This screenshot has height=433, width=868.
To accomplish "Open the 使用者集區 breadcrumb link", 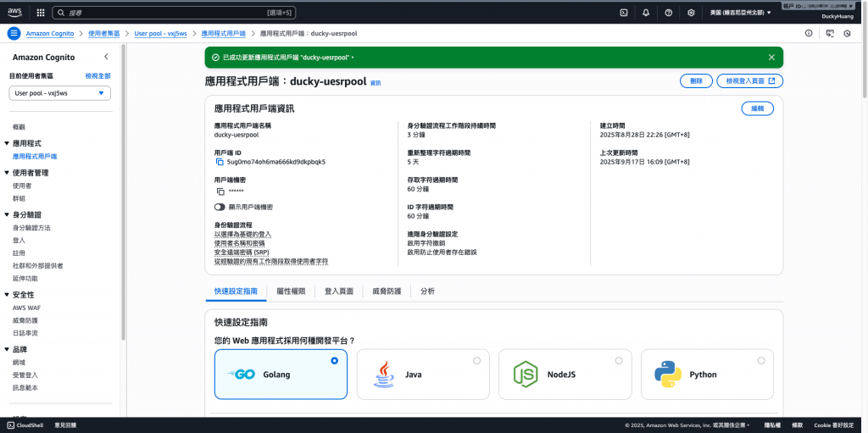I will (104, 33).
